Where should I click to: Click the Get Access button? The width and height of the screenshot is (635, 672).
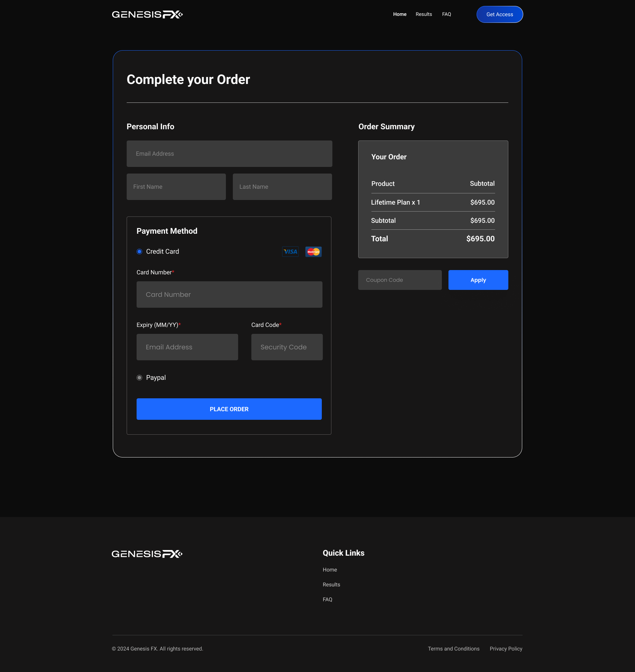click(x=500, y=14)
